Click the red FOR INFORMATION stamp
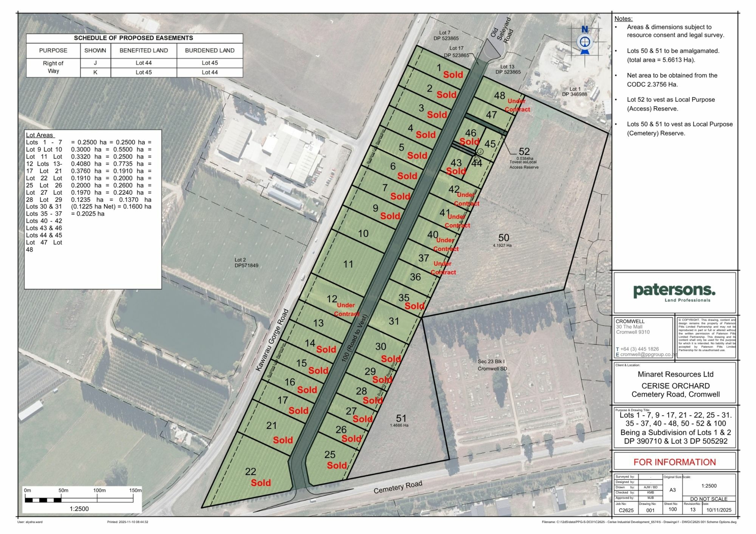 pyautogui.click(x=674, y=462)
